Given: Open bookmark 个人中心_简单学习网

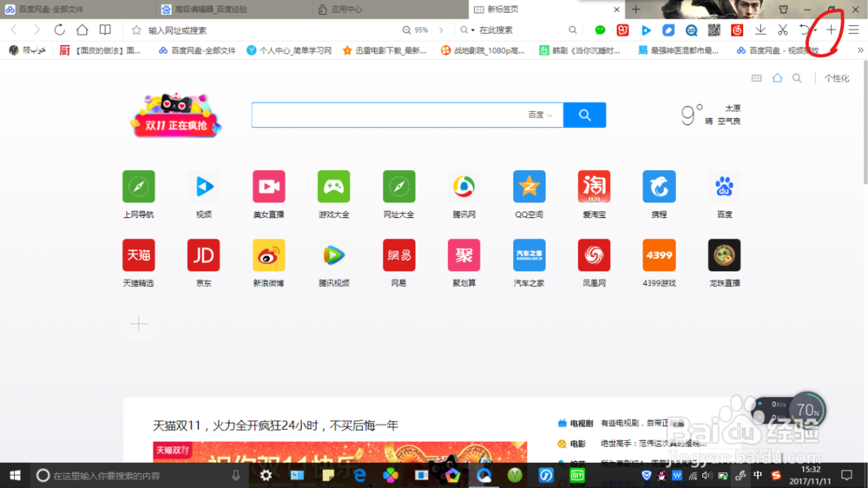Looking at the screenshot, I should pyautogui.click(x=289, y=50).
